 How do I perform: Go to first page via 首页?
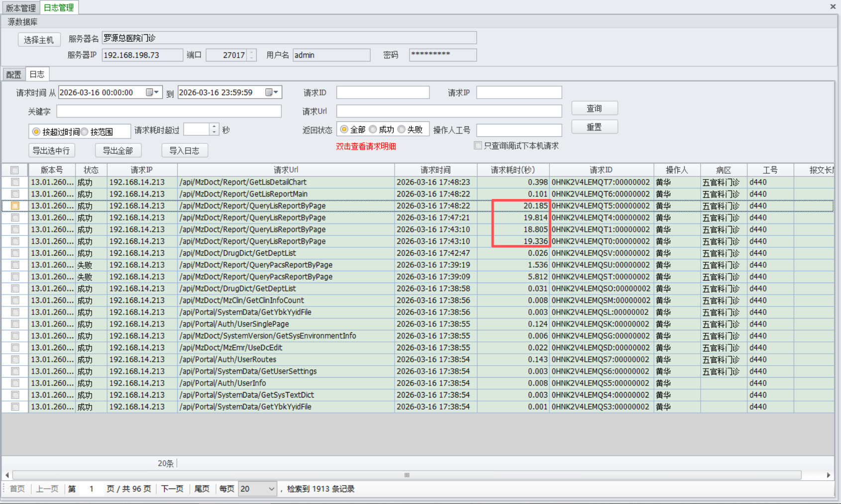coord(17,489)
